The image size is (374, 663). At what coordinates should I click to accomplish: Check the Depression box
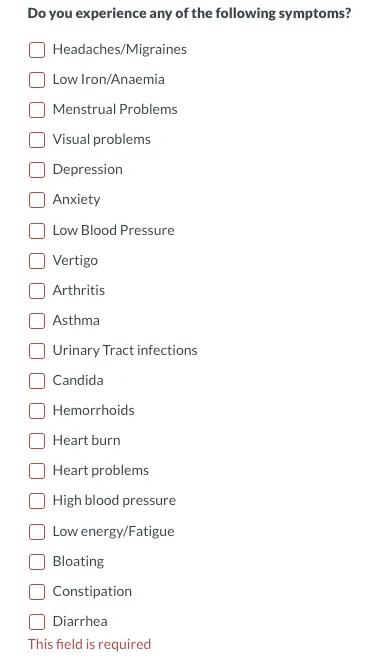pos(37,170)
